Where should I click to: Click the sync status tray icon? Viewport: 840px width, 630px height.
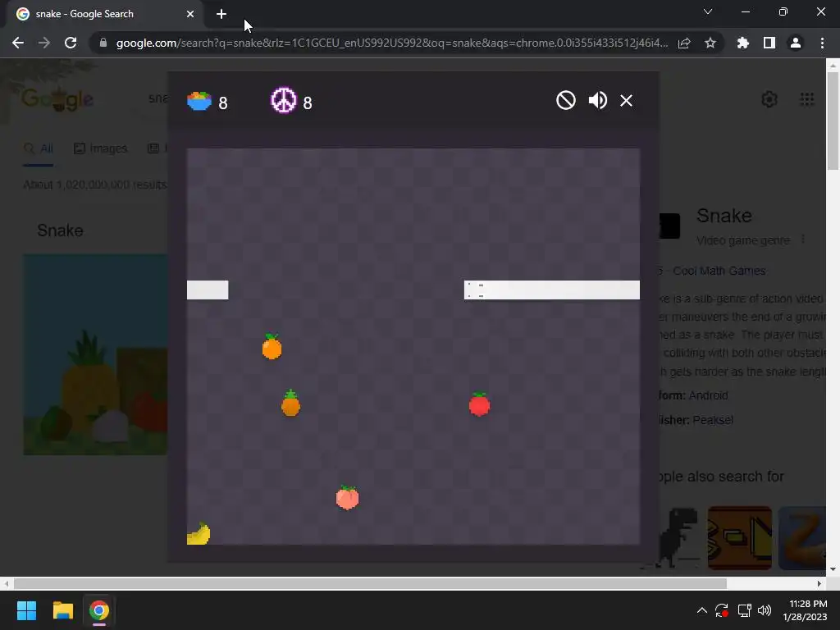click(722, 610)
